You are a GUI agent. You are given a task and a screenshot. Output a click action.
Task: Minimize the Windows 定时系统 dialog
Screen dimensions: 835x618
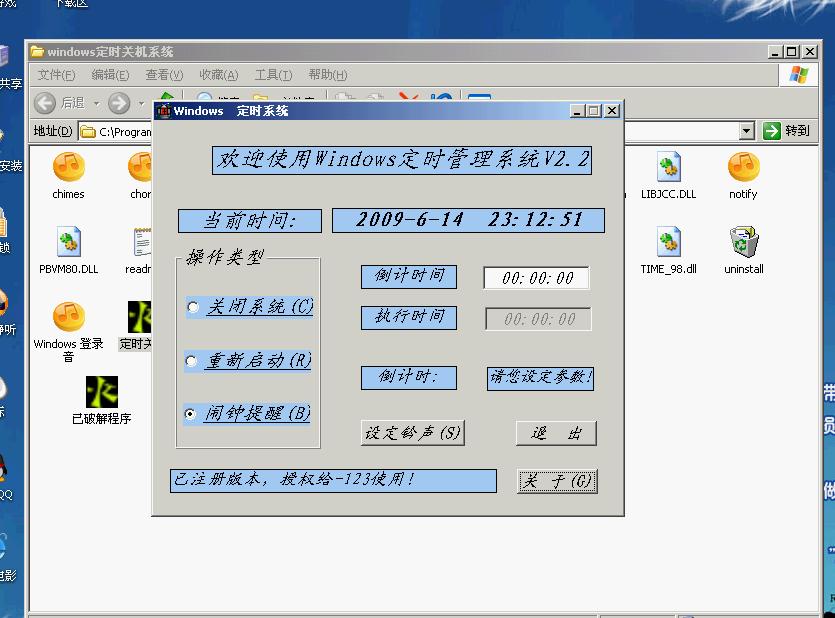click(577, 111)
